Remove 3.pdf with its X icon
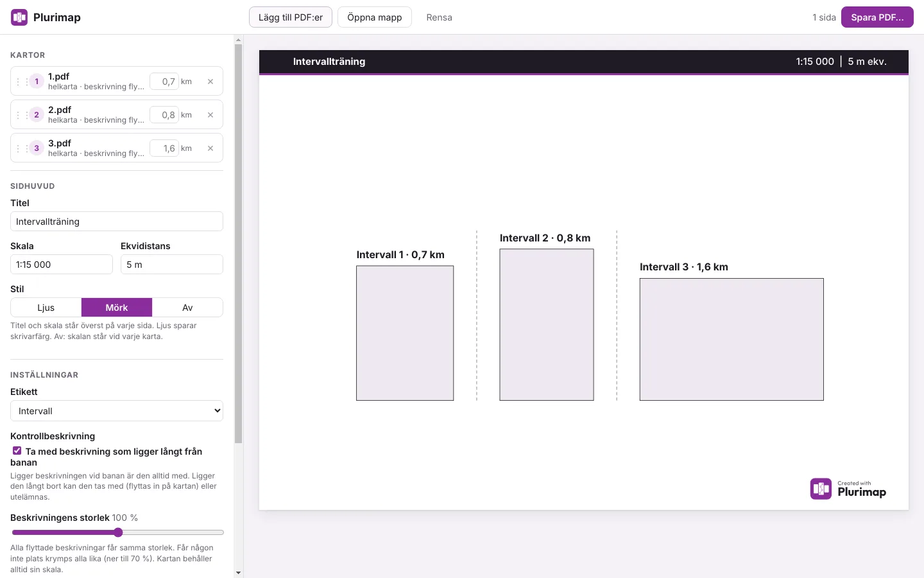 pos(210,148)
